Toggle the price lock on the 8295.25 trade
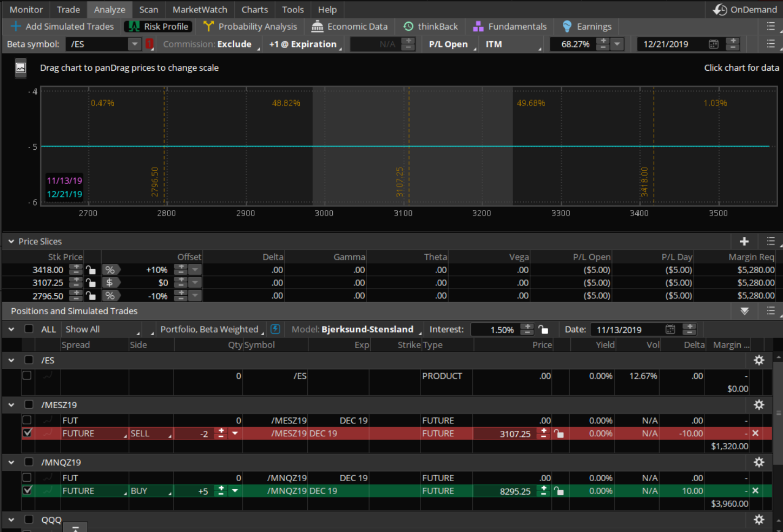 (x=558, y=491)
